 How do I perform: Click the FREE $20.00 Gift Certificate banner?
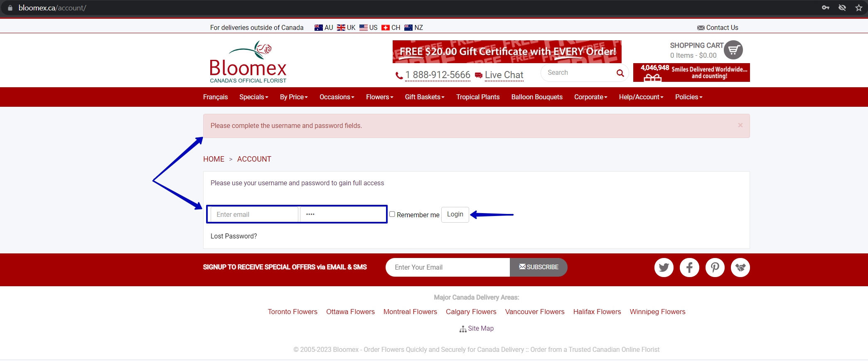click(x=507, y=52)
